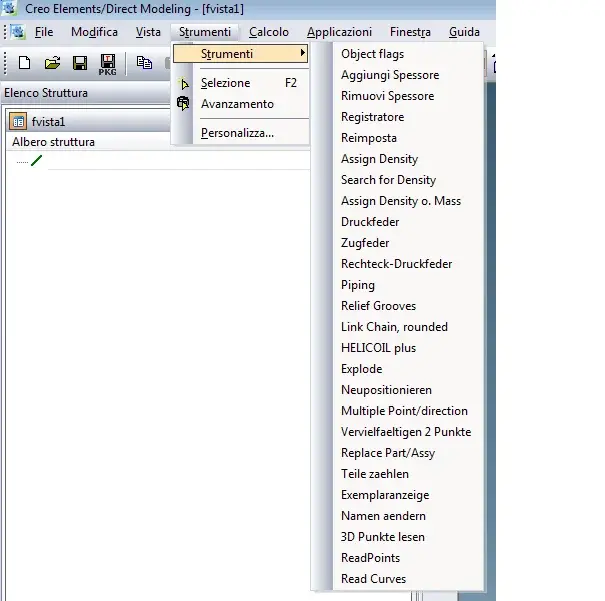
Task: Select Avanzamento menu entry
Action: tap(237, 104)
